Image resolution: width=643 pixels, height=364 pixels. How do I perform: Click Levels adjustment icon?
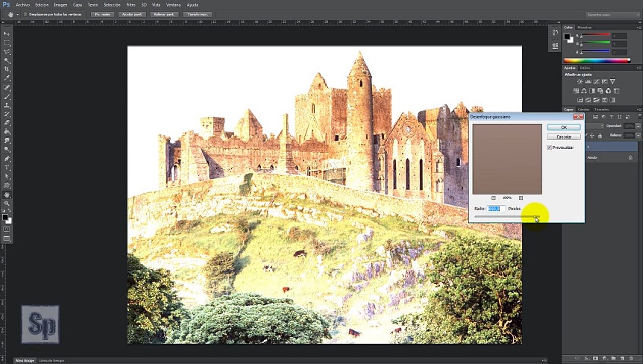click(588, 82)
